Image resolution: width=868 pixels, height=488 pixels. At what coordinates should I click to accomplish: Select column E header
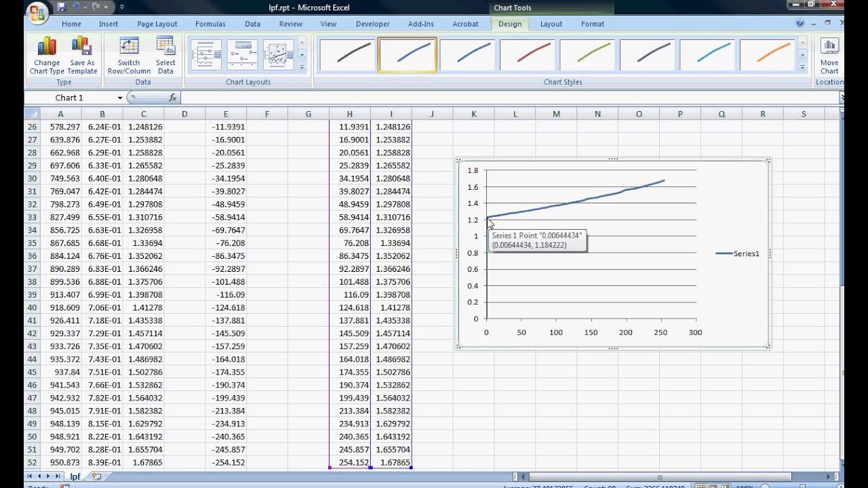[x=226, y=114]
